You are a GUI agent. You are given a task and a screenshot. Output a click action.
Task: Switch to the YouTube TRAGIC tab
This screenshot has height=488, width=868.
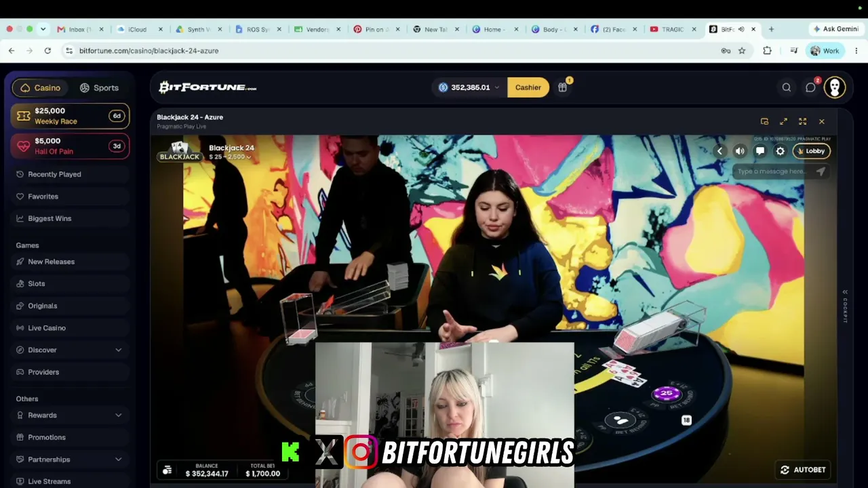point(674,29)
